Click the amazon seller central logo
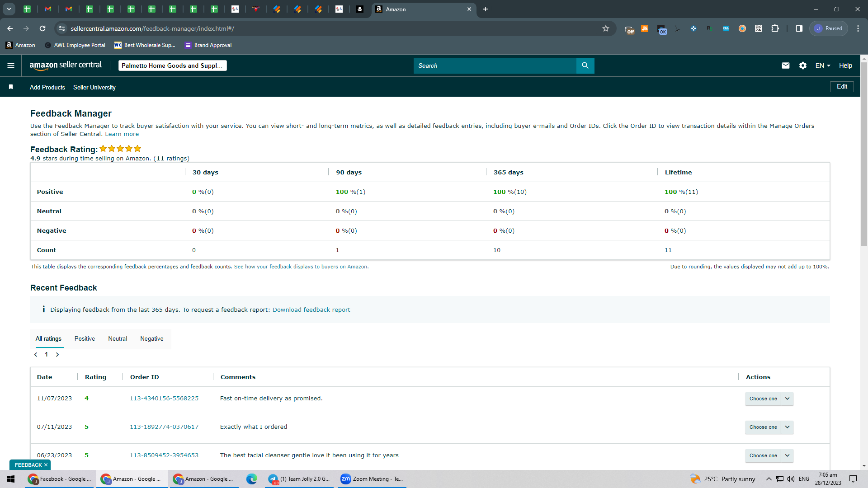Viewport: 868px width, 488px height. point(66,66)
